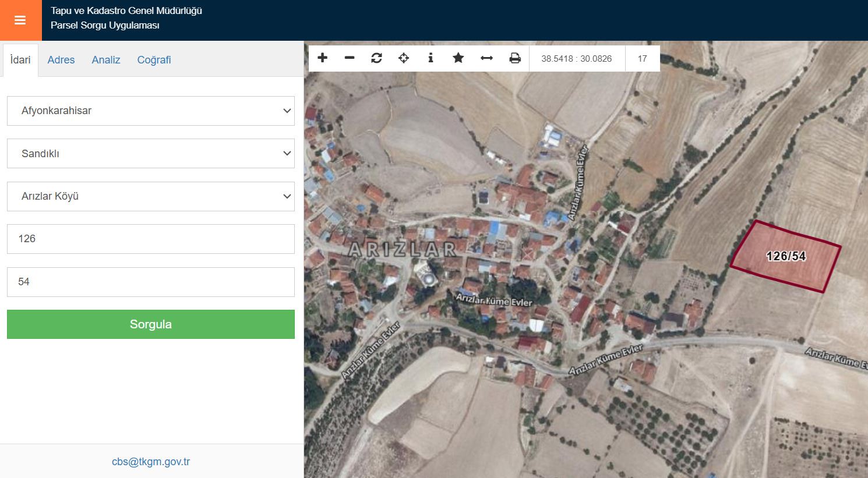The image size is (868, 478).
Task: Select the İdari tab
Action: (x=20, y=60)
